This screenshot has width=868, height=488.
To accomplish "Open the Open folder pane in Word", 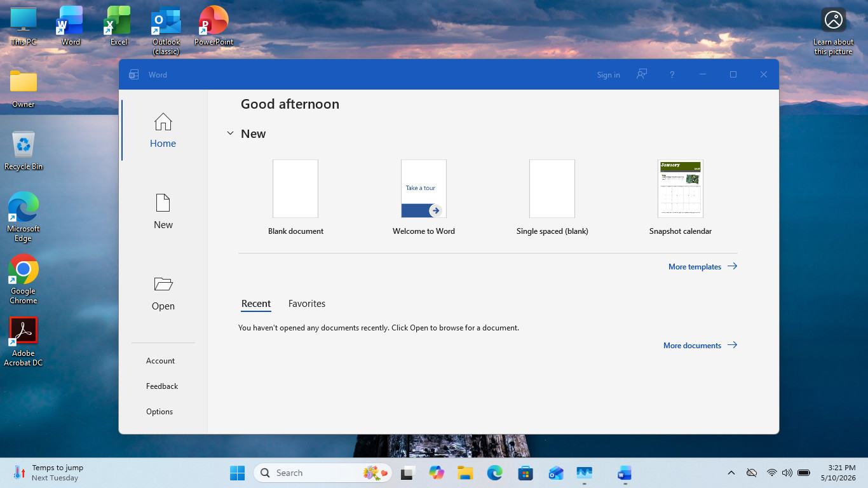I will [x=163, y=293].
